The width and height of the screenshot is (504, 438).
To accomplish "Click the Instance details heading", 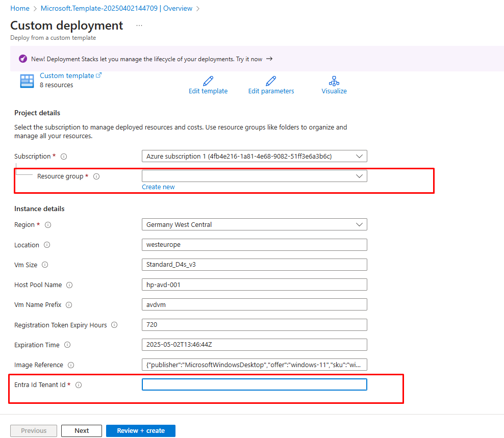I will pyautogui.click(x=39, y=209).
